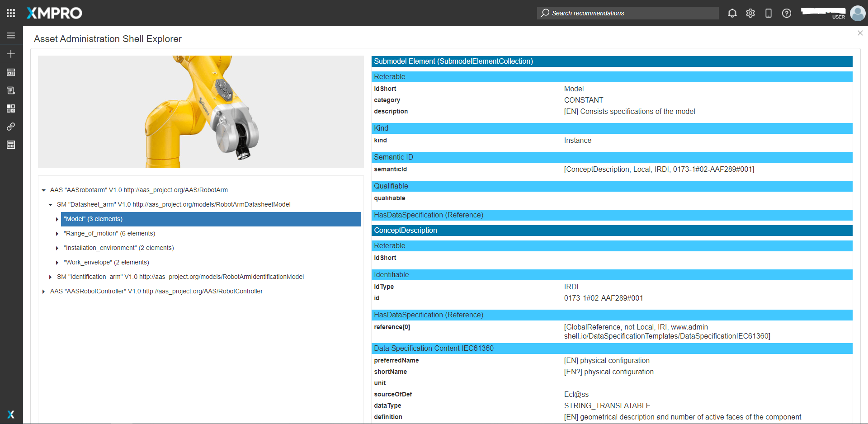The image size is (868, 424).
Task: Open the app launcher grid icon
Action: click(x=11, y=13)
